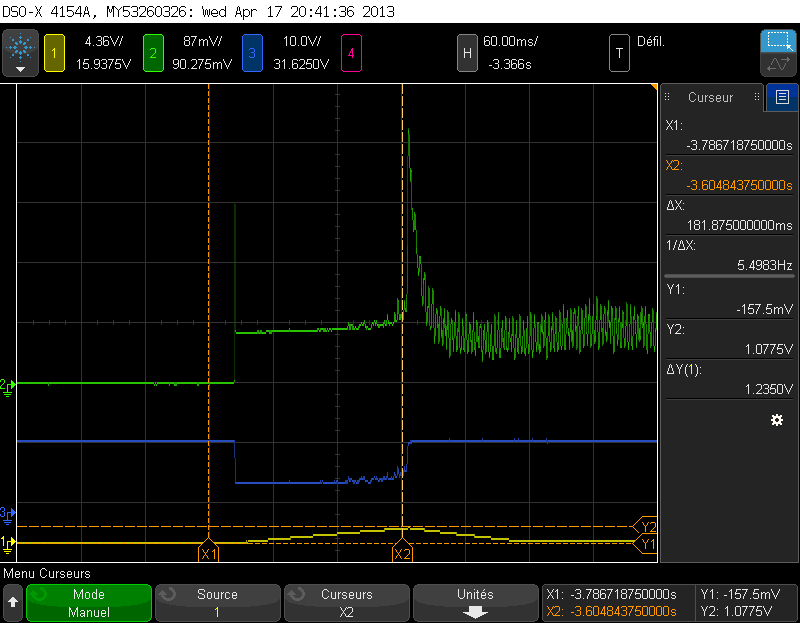Viewport: 800px width, 623px height.
Task: Open Curseurs X2 softkey
Action: pyautogui.click(x=346, y=603)
